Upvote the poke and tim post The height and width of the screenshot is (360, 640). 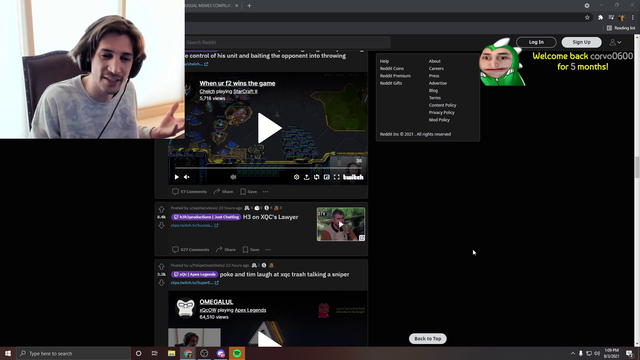click(161, 267)
